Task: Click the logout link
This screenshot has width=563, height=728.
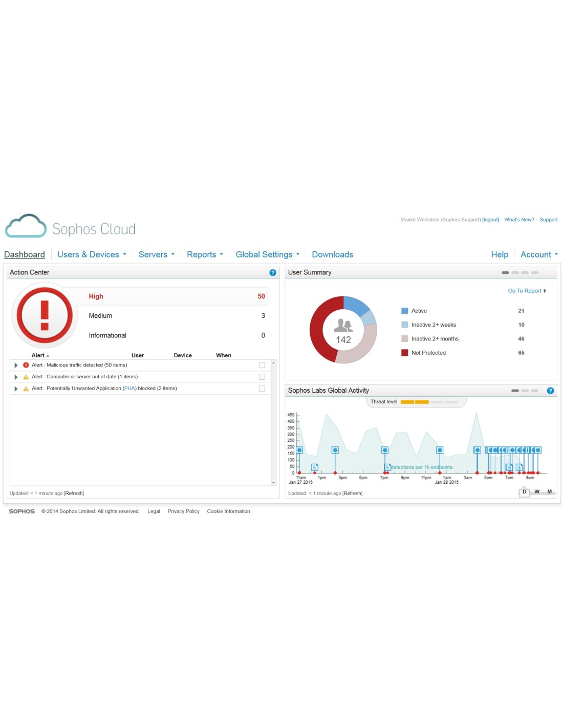Action: (x=490, y=220)
